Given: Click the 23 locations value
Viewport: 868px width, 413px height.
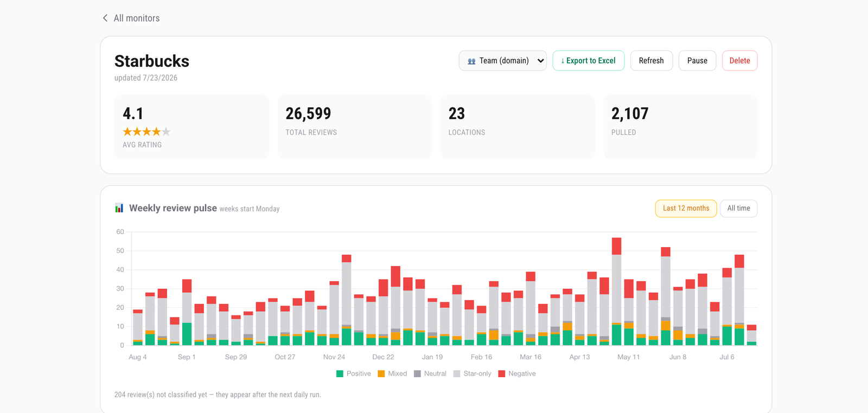Looking at the screenshot, I should pyautogui.click(x=457, y=113).
